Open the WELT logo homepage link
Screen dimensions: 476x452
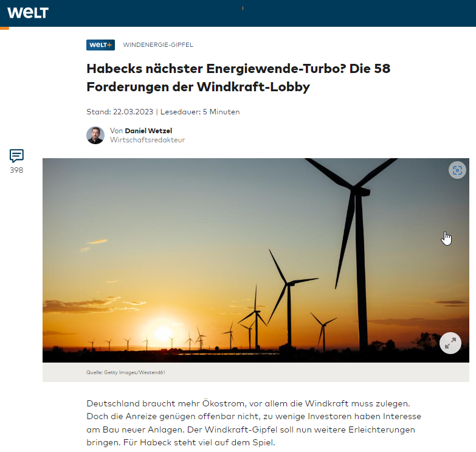point(28,12)
